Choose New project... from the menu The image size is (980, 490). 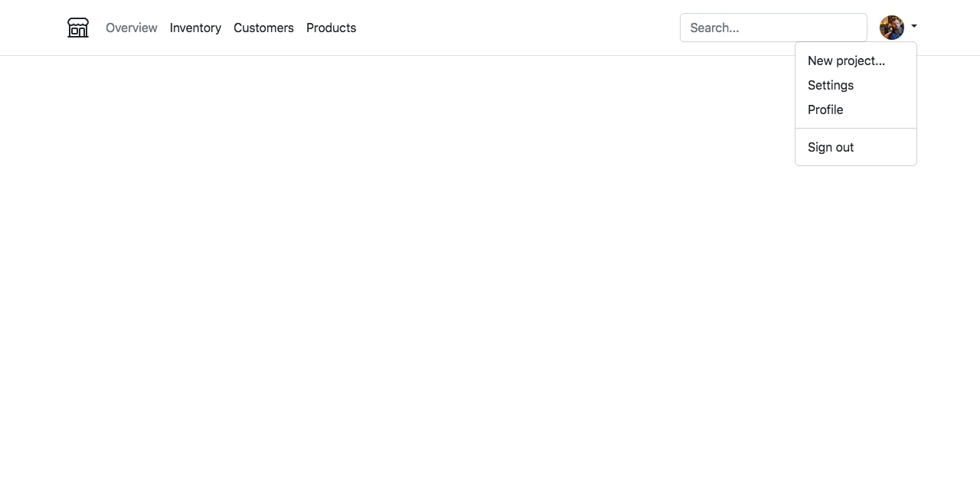(856, 60)
